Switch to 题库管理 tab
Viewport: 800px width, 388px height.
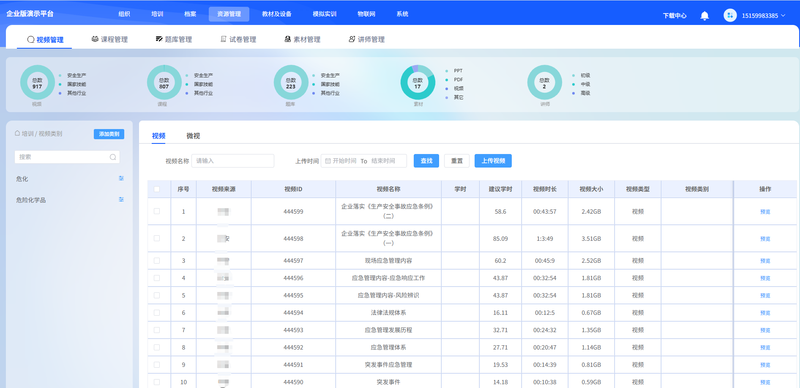174,39
